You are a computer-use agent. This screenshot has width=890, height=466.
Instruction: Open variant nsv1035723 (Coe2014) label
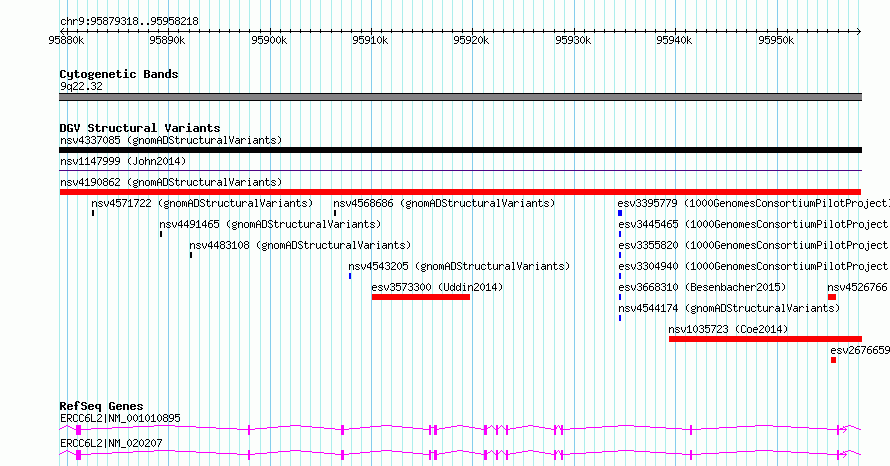click(728, 329)
